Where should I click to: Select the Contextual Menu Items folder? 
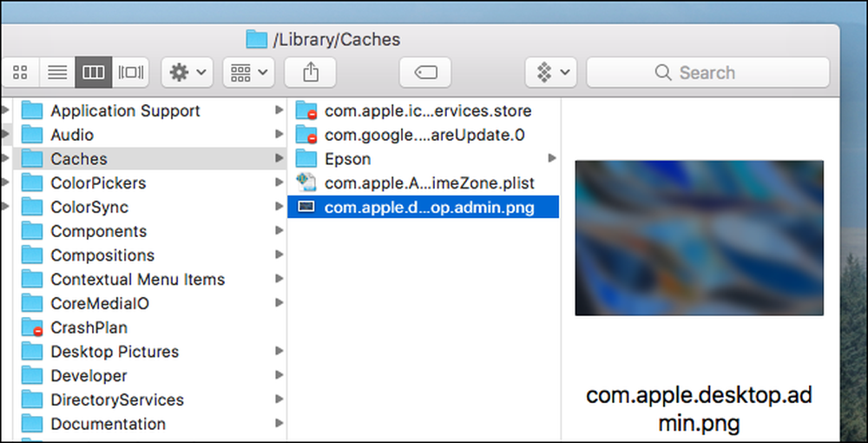coord(150,279)
